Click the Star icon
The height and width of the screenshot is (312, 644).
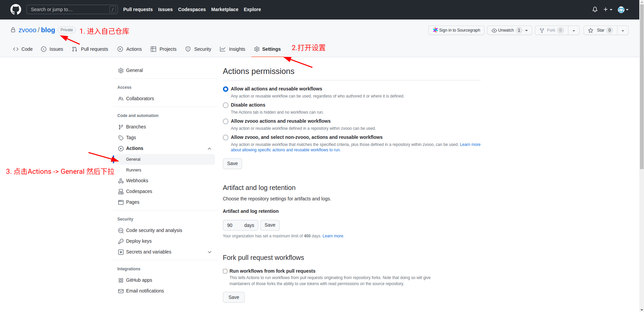pos(591,30)
